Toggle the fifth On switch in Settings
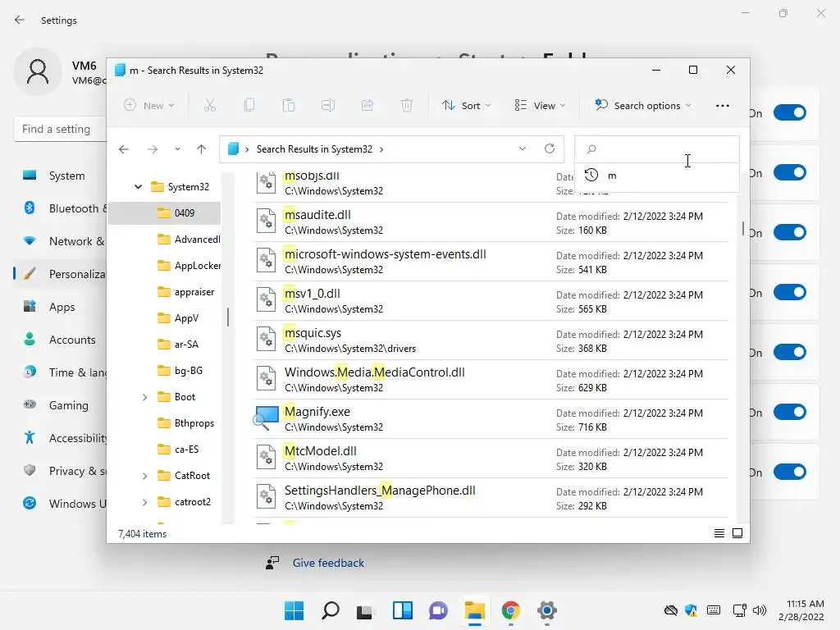The width and height of the screenshot is (840, 630). pyautogui.click(x=790, y=352)
